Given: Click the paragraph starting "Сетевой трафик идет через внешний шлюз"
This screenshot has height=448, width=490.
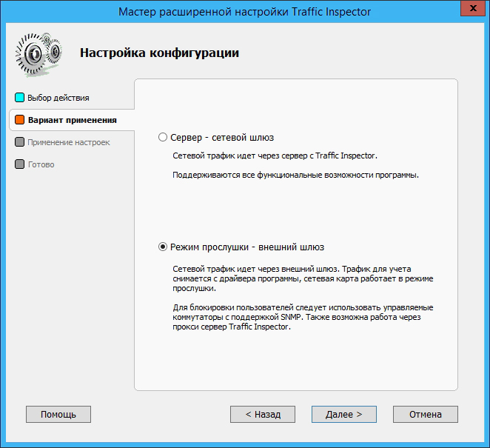Looking at the screenshot, I should pos(303,278).
